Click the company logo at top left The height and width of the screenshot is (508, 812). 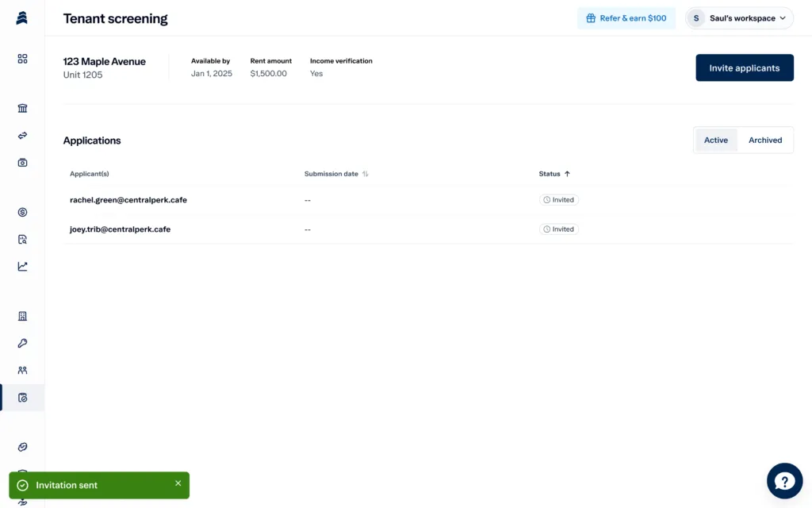[21, 17]
